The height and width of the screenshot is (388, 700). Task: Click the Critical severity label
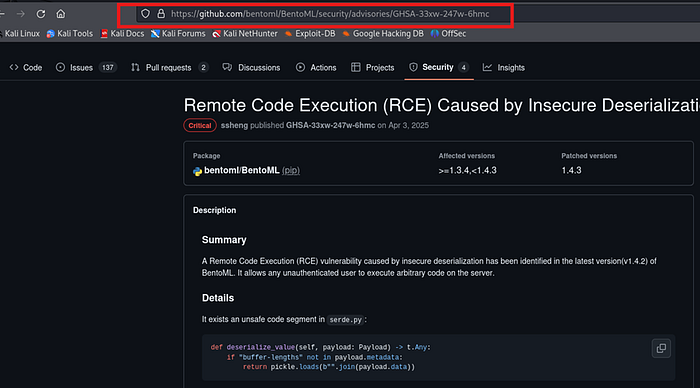tap(200, 125)
